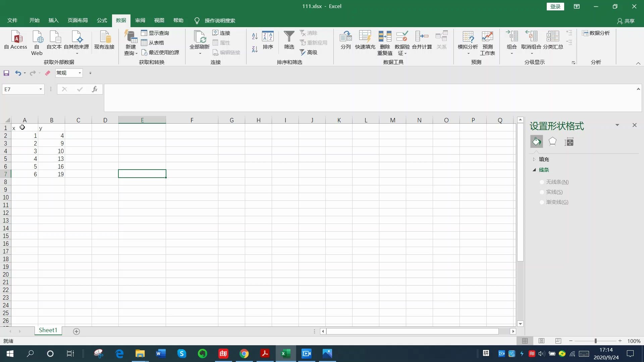Sort ascending with A-Z icon
644x362 pixels.
[255, 36]
